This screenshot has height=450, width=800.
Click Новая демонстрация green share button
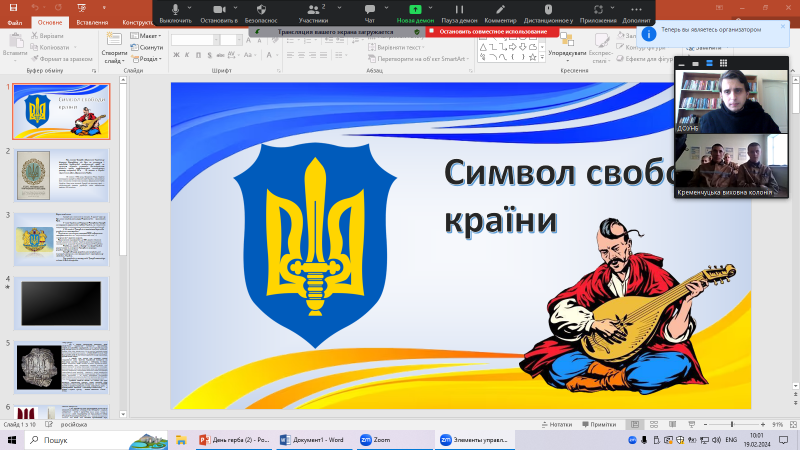pyautogui.click(x=415, y=13)
